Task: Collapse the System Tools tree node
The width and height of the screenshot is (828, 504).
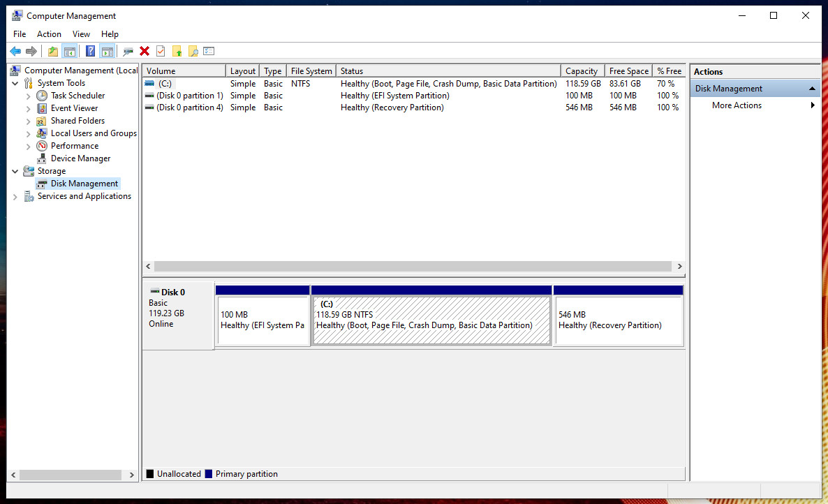Action: point(15,83)
